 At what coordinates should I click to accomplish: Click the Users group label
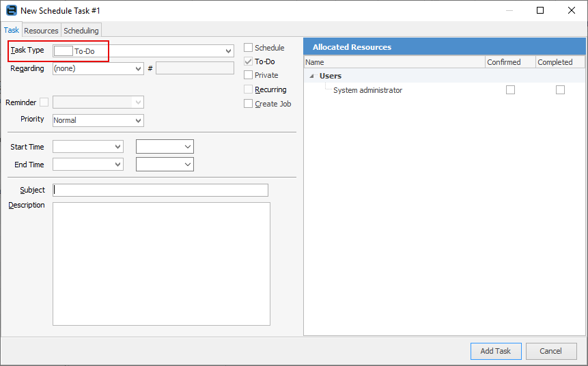[331, 76]
